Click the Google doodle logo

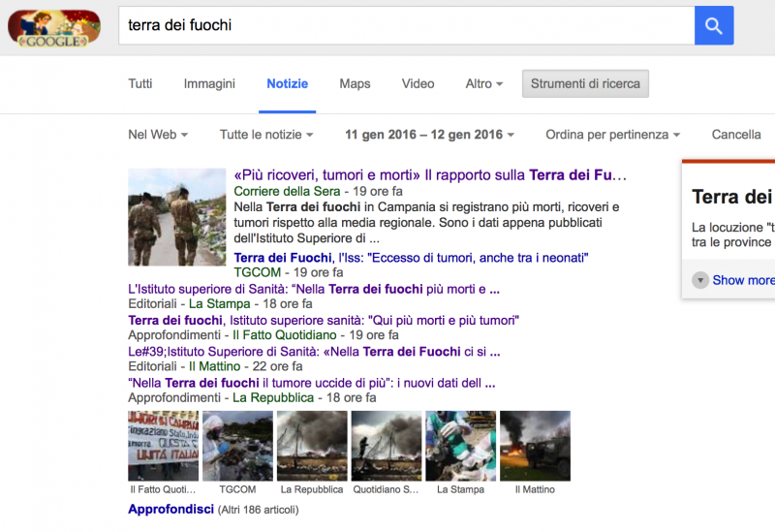pyautogui.click(x=53, y=26)
